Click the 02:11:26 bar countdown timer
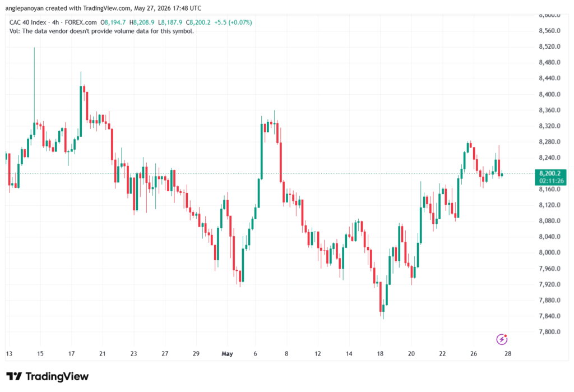 (x=550, y=181)
